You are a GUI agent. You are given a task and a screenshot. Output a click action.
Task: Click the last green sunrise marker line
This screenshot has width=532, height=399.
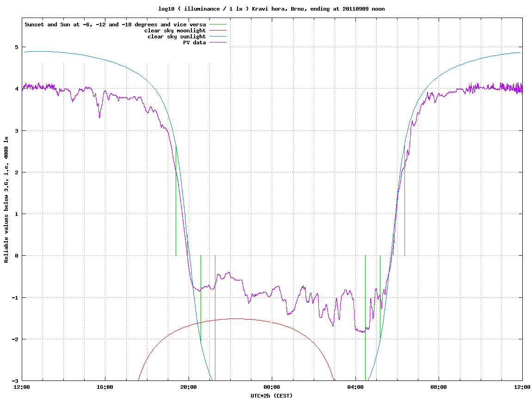coord(404,200)
